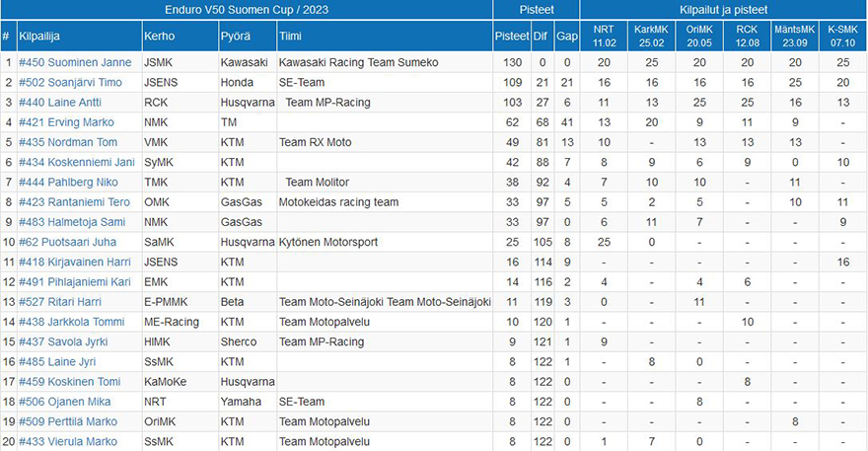Open rider #502 Soanjärvi Timo link

click(x=70, y=83)
